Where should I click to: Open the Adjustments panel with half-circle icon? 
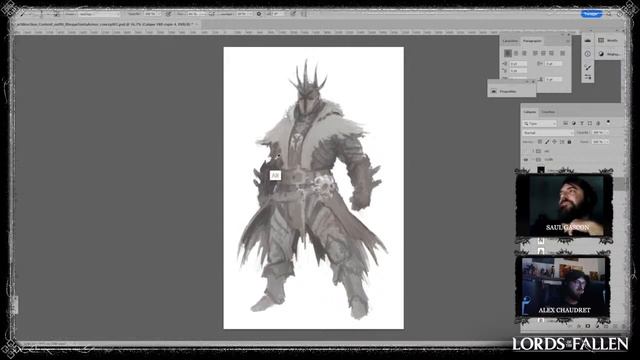[609, 53]
